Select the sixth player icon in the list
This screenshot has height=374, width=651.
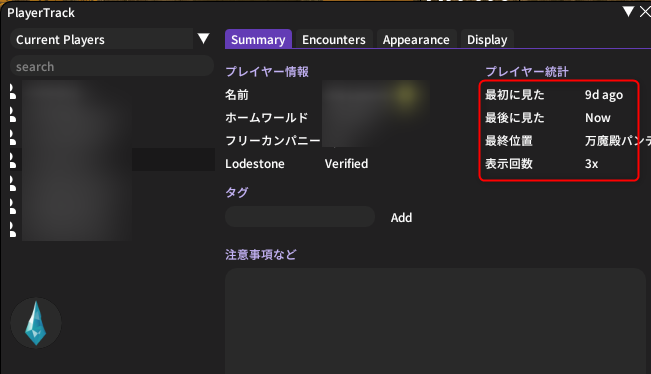(x=13, y=206)
